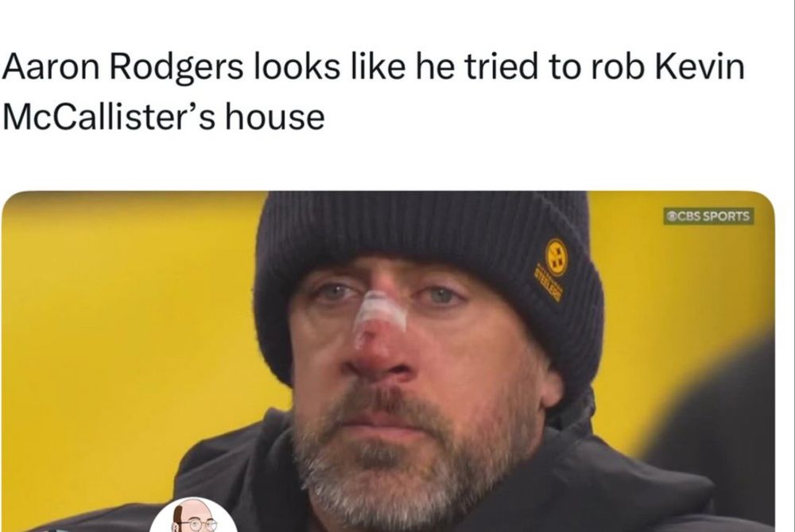Open the embedded photo of the bearded man
This screenshot has width=795, height=532.
pyautogui.click(x=389, y=362)
